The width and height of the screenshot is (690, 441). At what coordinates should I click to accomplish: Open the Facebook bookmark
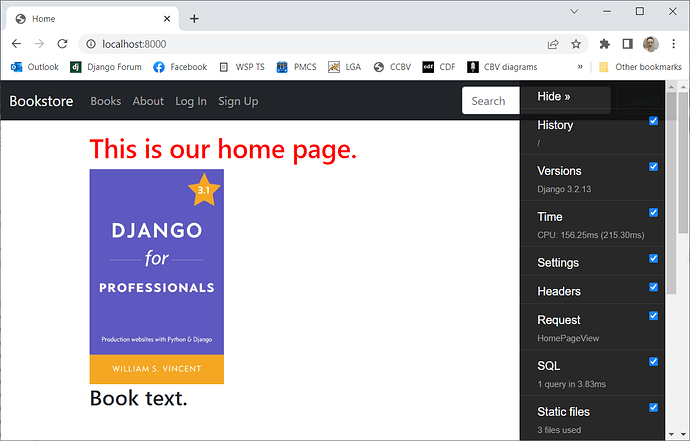[180, 67]
